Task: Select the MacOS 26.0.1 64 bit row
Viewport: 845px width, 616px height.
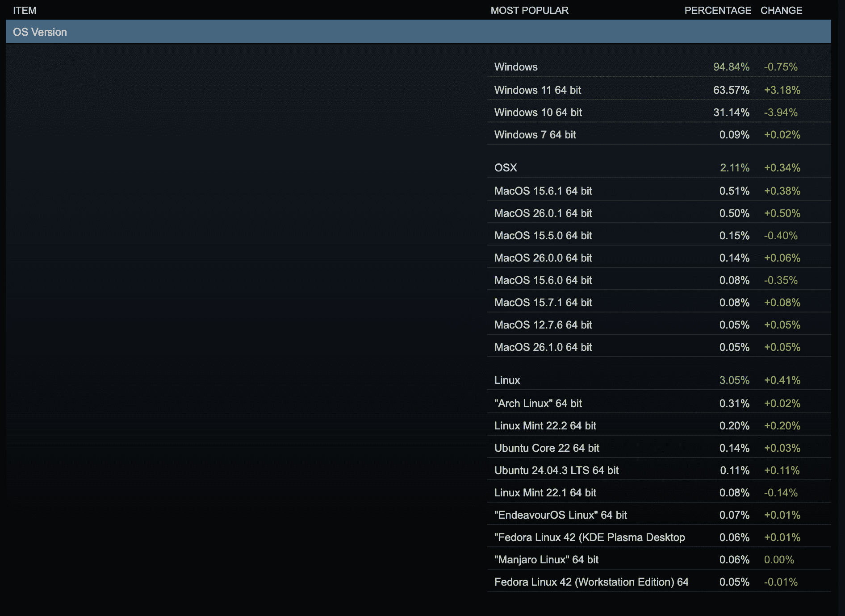Action: 543,213
